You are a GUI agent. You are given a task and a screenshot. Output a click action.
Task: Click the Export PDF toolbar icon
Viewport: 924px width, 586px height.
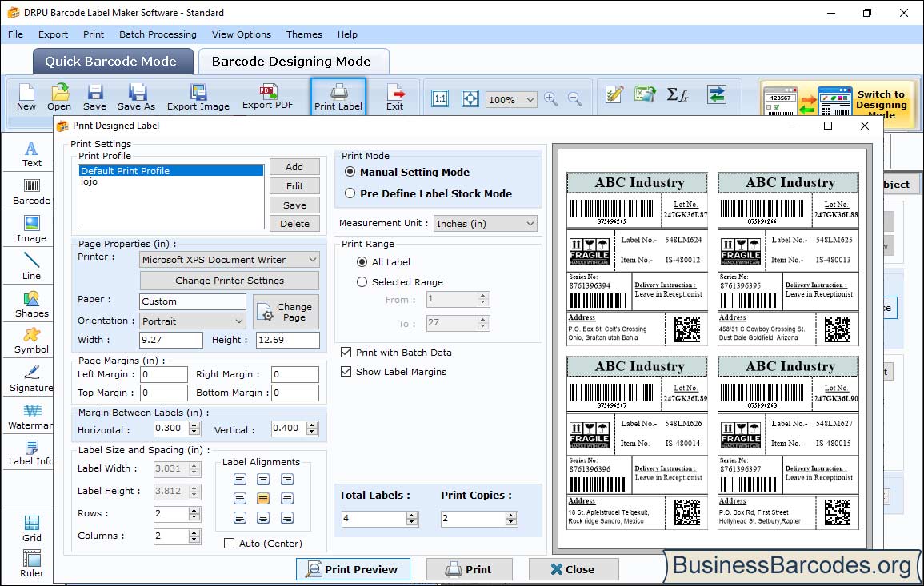point(267,98)
